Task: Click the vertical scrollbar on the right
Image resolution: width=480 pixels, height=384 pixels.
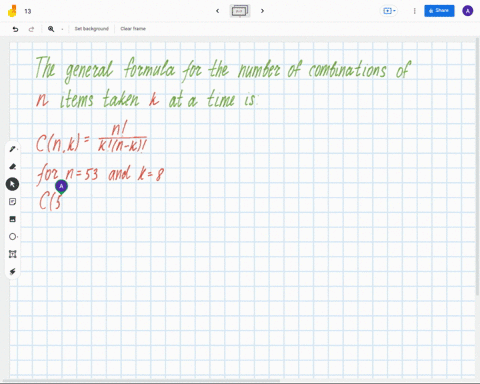Action: (x=478, y=167)
